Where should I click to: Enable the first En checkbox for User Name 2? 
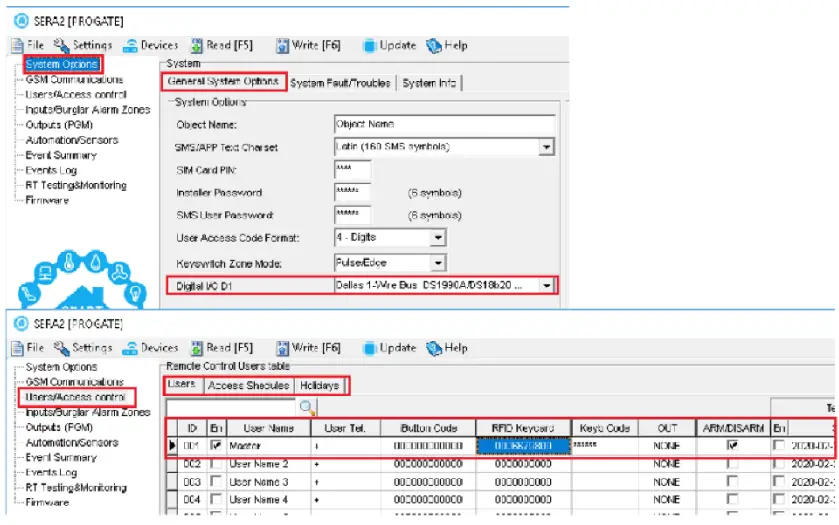(216, 463)
